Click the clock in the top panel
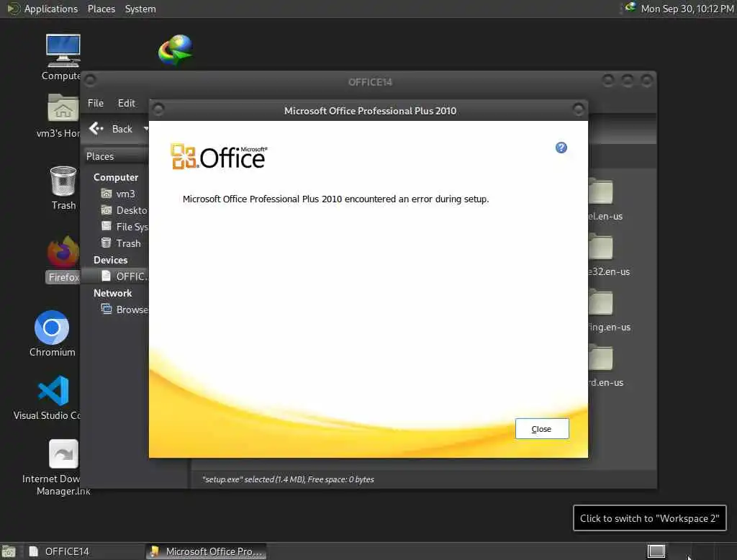The height and width of the screenshot is (560, 737). [687, 9]
